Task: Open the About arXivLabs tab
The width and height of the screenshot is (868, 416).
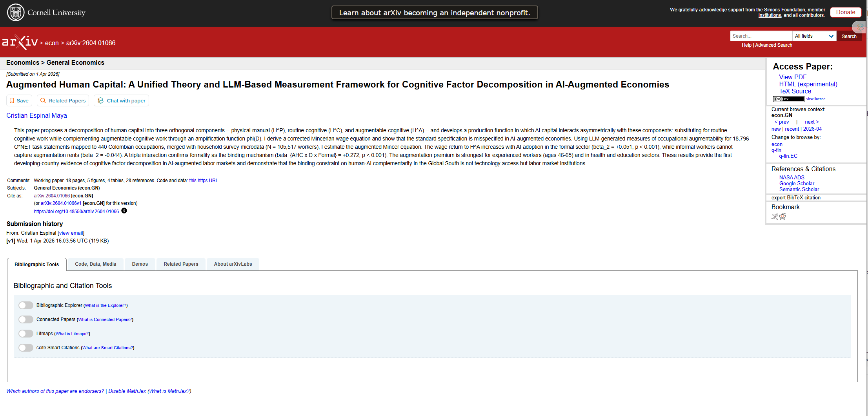Action: 233,264
